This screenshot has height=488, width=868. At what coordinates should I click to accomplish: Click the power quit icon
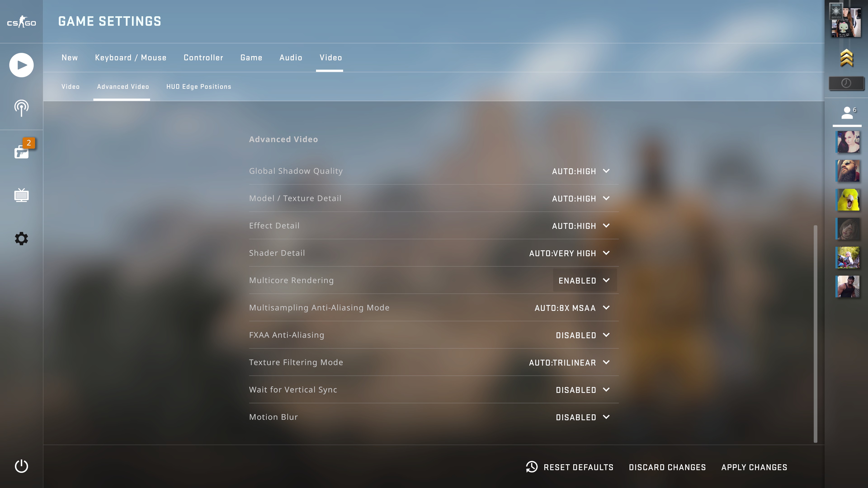click(21, 466)
